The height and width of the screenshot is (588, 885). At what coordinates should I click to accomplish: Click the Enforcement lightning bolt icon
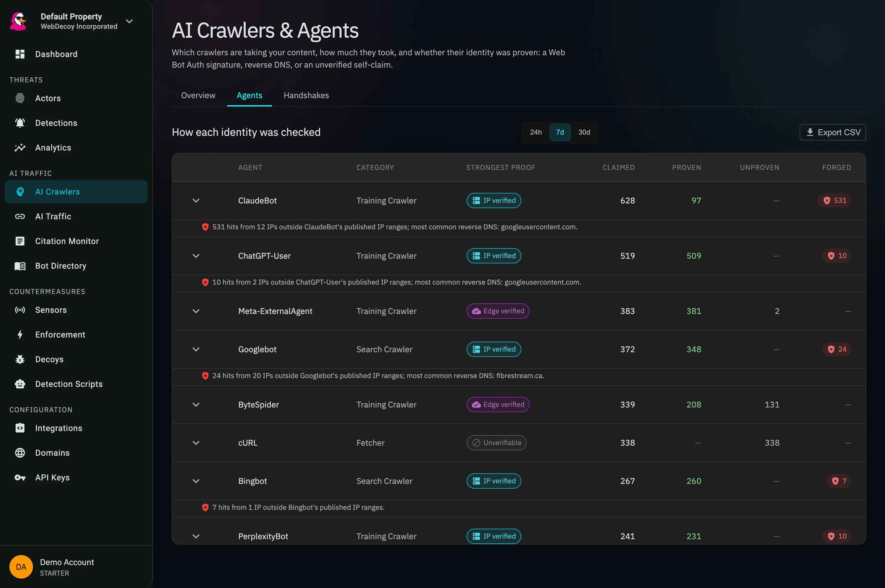pyautogui.click(x=20, y=335)
